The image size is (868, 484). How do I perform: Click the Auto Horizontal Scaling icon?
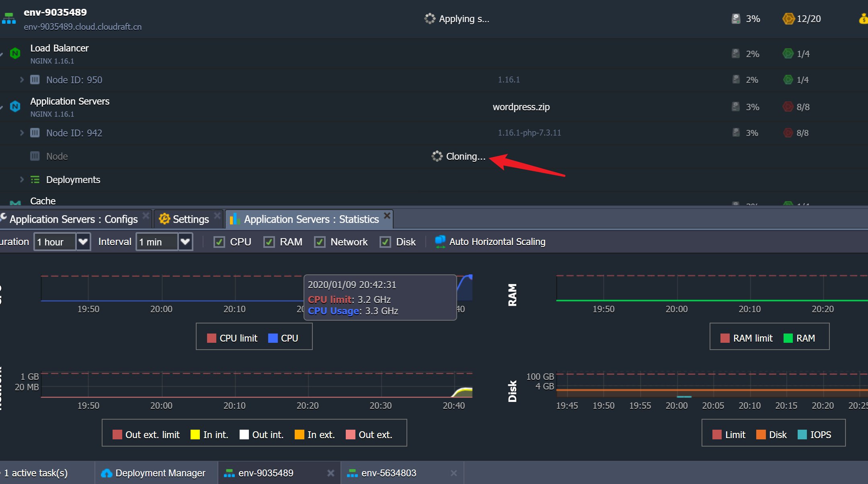pyautogui.click(x=440, y=242)
